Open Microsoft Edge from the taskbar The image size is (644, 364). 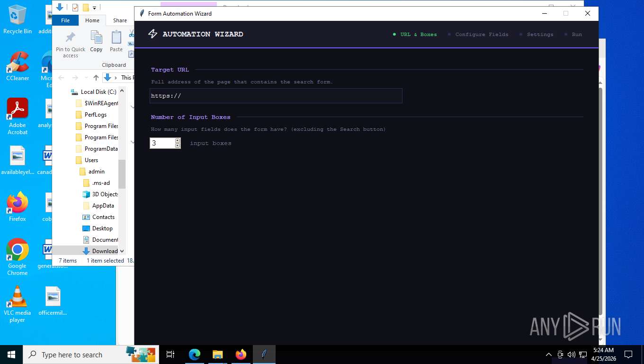195,355
